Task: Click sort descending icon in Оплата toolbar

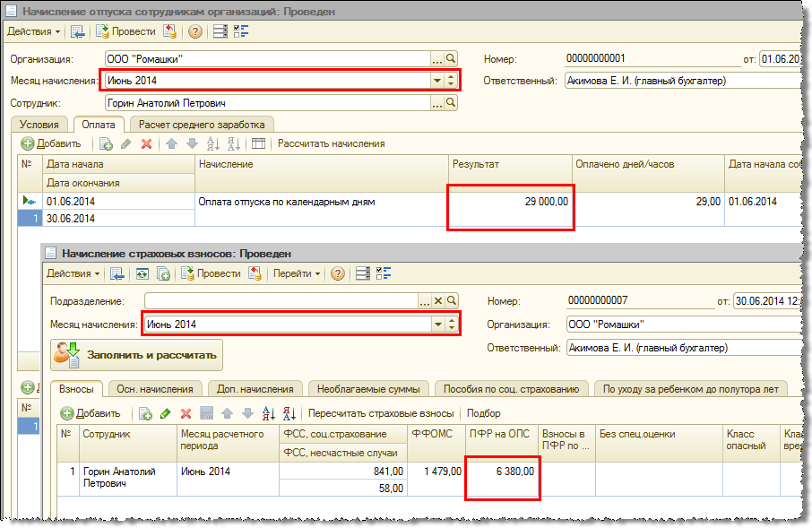Action: click(234, 143)
